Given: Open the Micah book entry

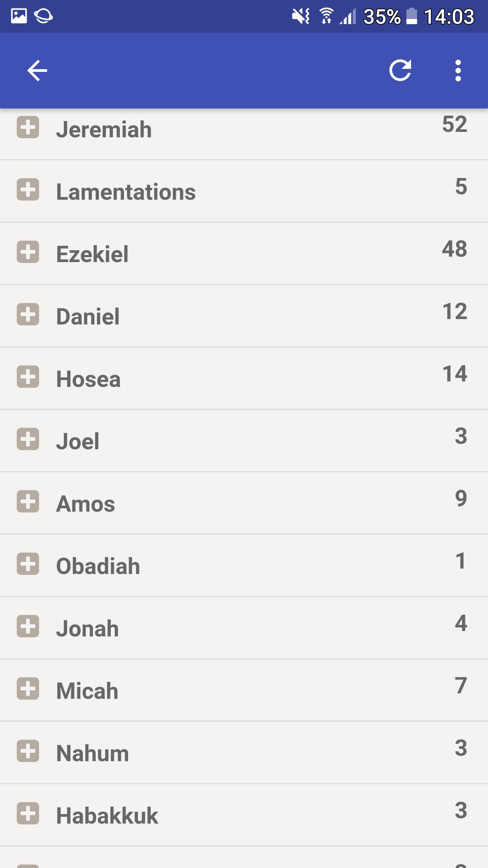Looking at the screenshot, I should (244, 690).
